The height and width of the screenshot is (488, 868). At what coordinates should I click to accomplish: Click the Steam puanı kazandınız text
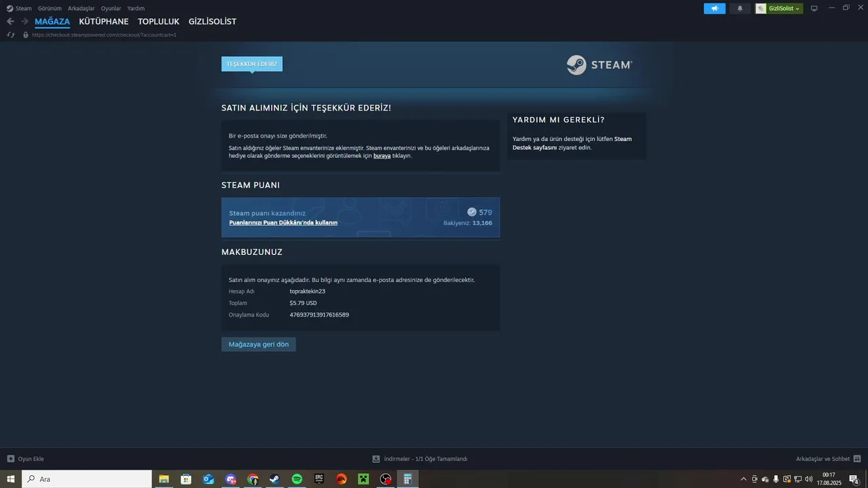point(267,213)
